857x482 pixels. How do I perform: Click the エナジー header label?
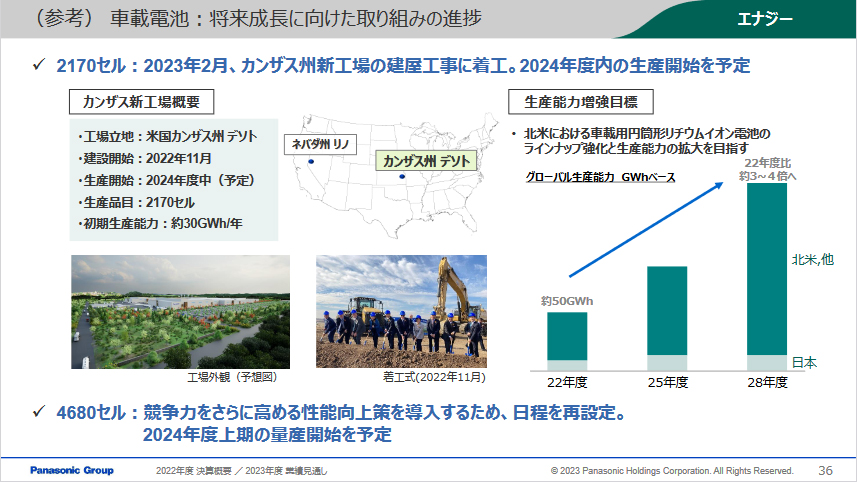(765, 19)
